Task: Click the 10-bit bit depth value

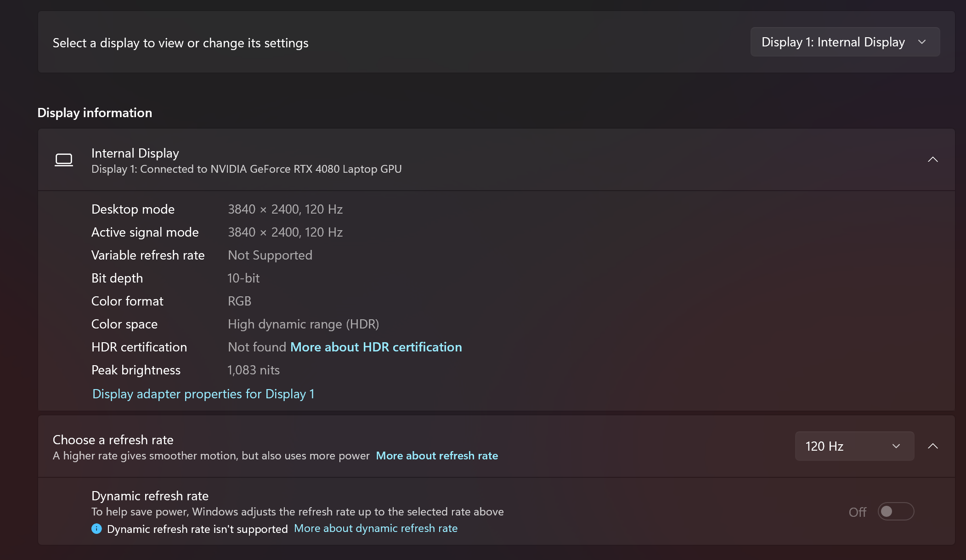Action: click(243, 278)
